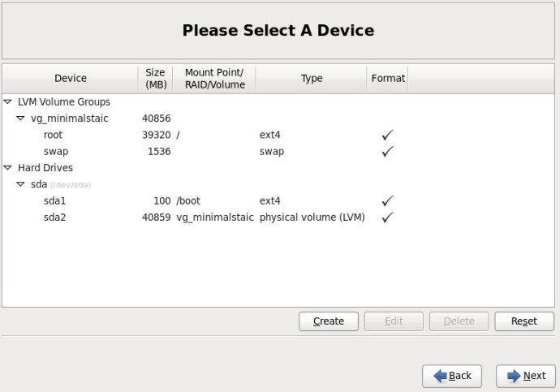Viewport: 560px width, 392px height.
Task: Click the blue Next arrow icon
Action: (514, 376)
